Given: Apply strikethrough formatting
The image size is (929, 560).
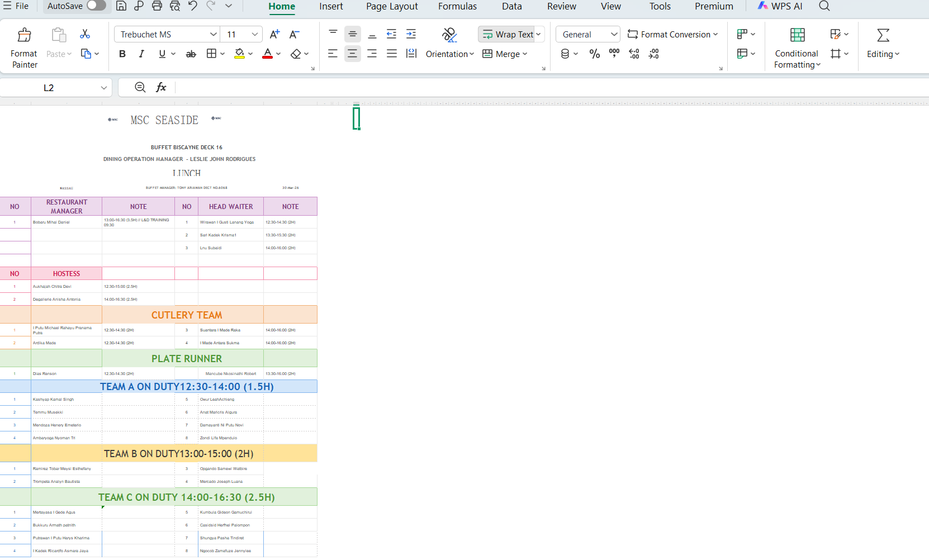Looking at the screenshot, I should pyautogui.click(x=191, y=54).
